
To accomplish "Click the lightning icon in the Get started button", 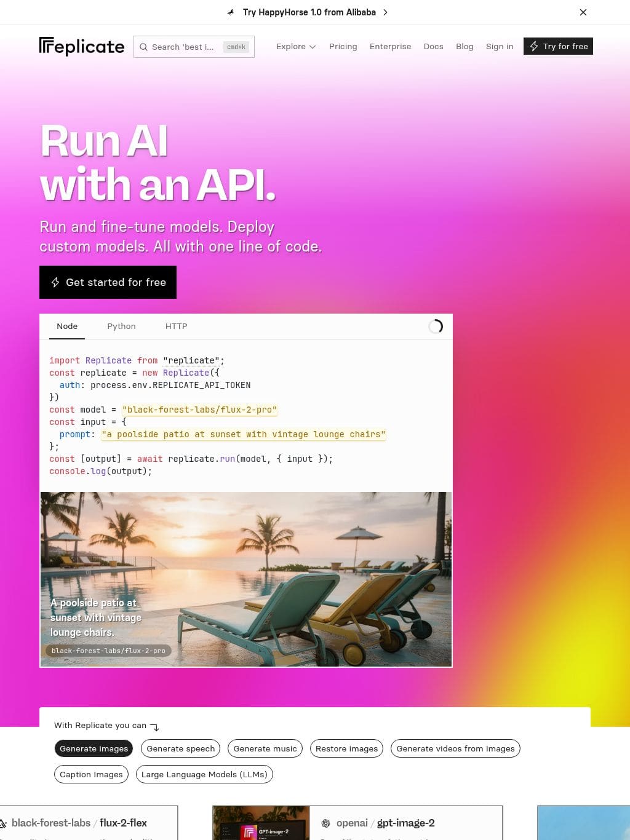I will click(55, 282).
